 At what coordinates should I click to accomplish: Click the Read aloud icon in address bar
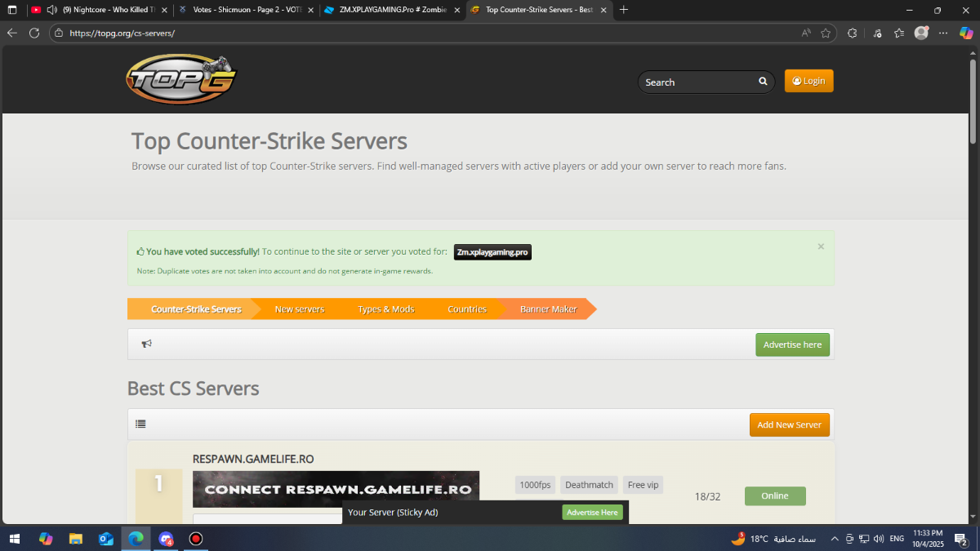[x=806, y=33]
